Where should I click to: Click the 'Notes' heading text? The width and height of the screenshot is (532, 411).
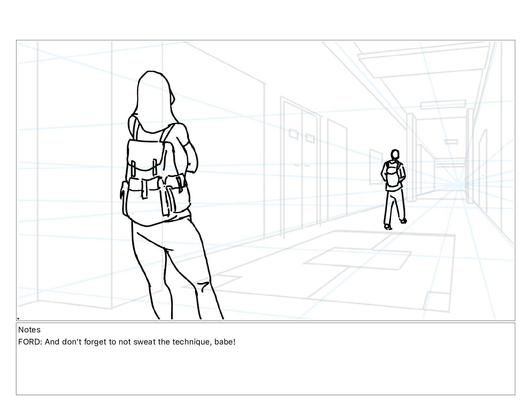pos(29,330)
